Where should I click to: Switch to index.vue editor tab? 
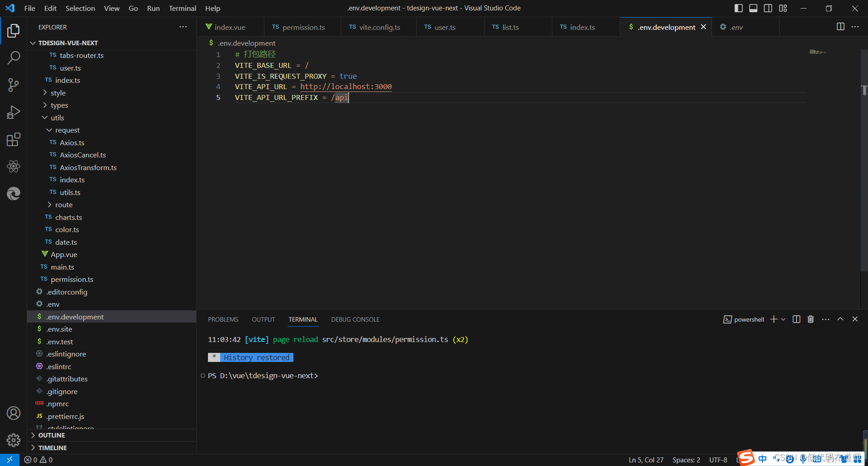click(230, 27)
